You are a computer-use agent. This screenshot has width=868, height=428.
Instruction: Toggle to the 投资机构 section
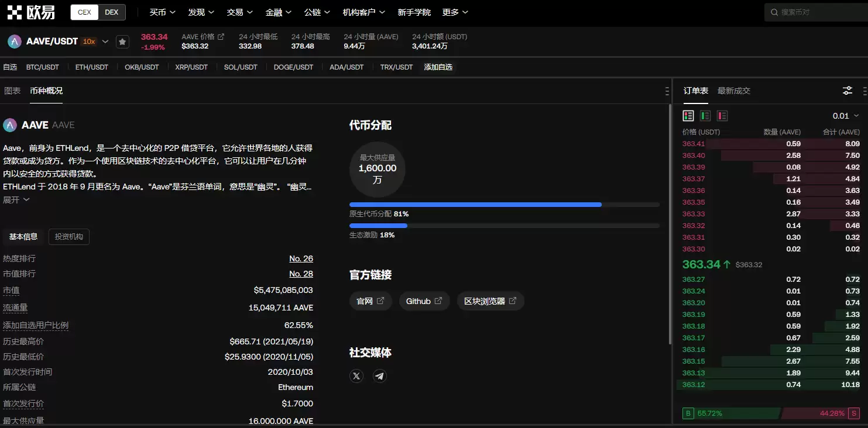pyautogui.click(x=69, y=237)
